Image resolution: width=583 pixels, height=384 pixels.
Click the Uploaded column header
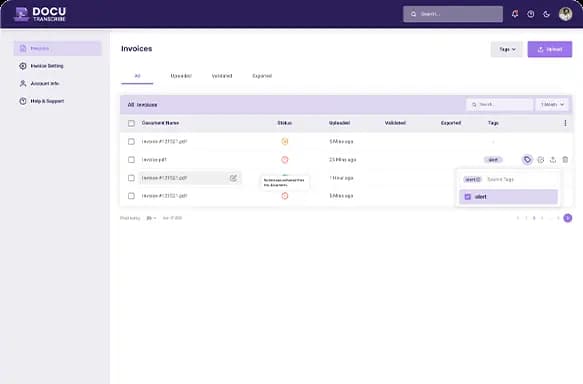(339, 123)
